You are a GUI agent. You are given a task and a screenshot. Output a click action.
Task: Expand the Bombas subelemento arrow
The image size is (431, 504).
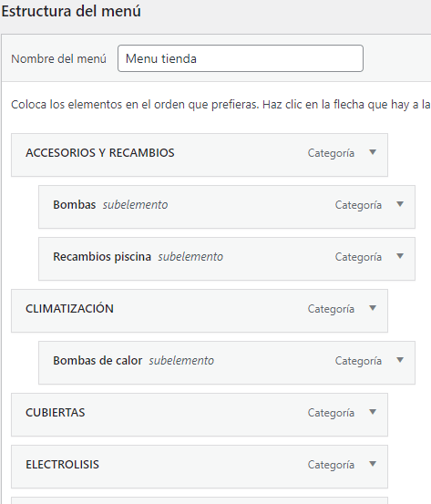pos(400,204)
